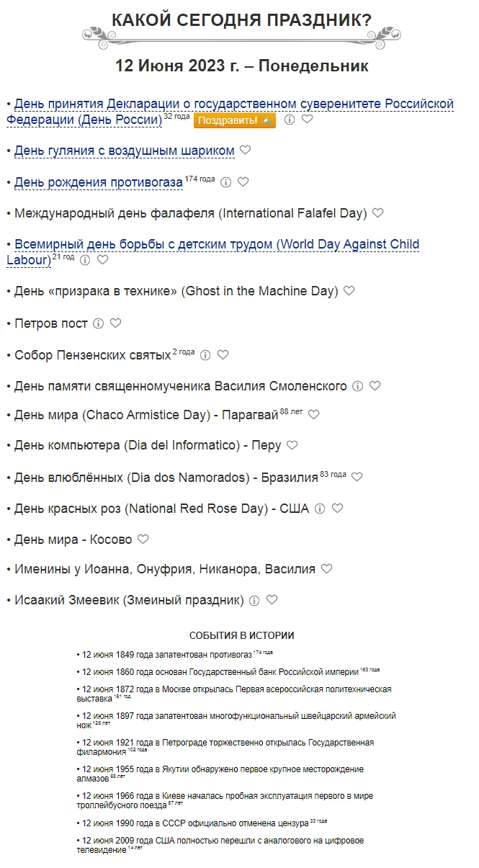Click info icon beside Петров пост
This screenshot has height=868, width=479.
pos(99,323)
